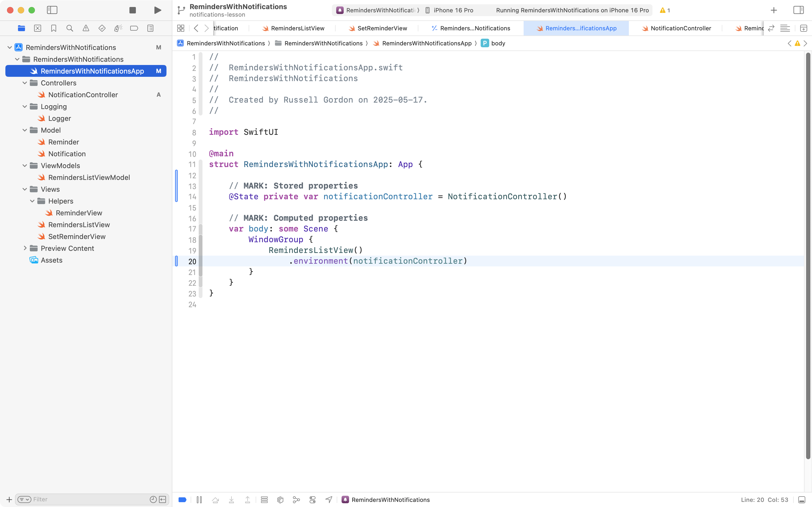Open the Issue navigator warning icon
This screenshot has width=812, height=507.
click(86, 28)
